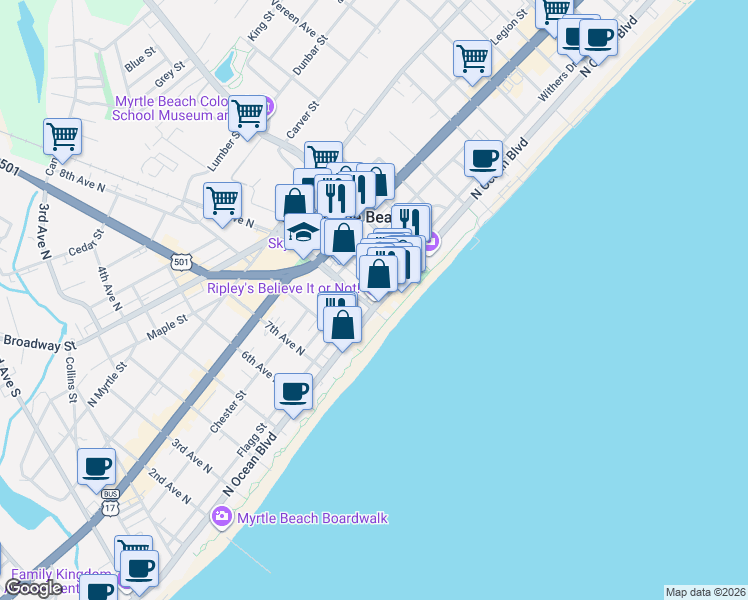
Task: Open the Myrtle Beach Boardwalk label
Action: [312, 518]
